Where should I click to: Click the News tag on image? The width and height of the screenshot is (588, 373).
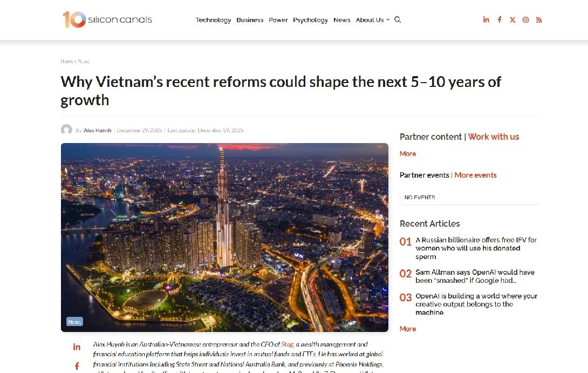point(74,322)
